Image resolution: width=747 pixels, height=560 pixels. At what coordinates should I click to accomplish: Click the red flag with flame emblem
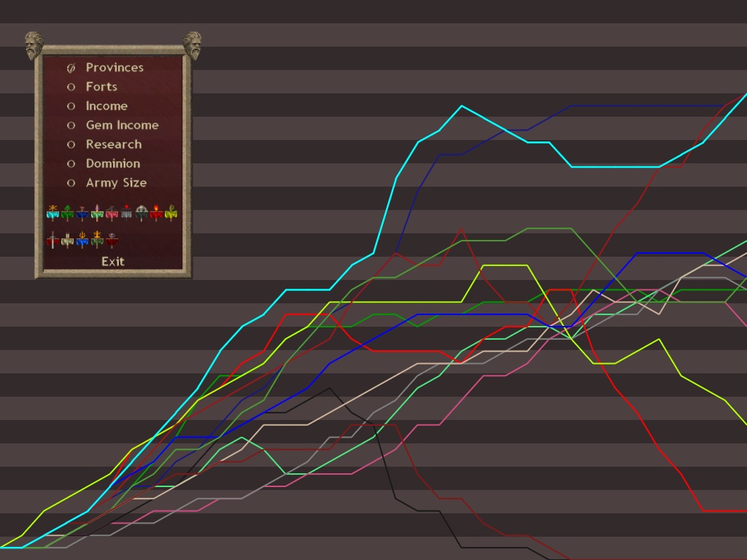click(x=156, y=213)
